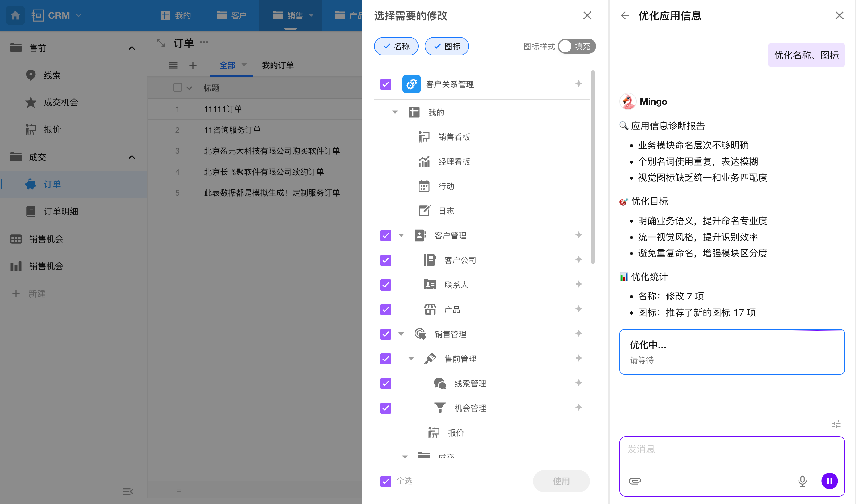Uncheck the 全选 checkbox

(x=386, y=481)
